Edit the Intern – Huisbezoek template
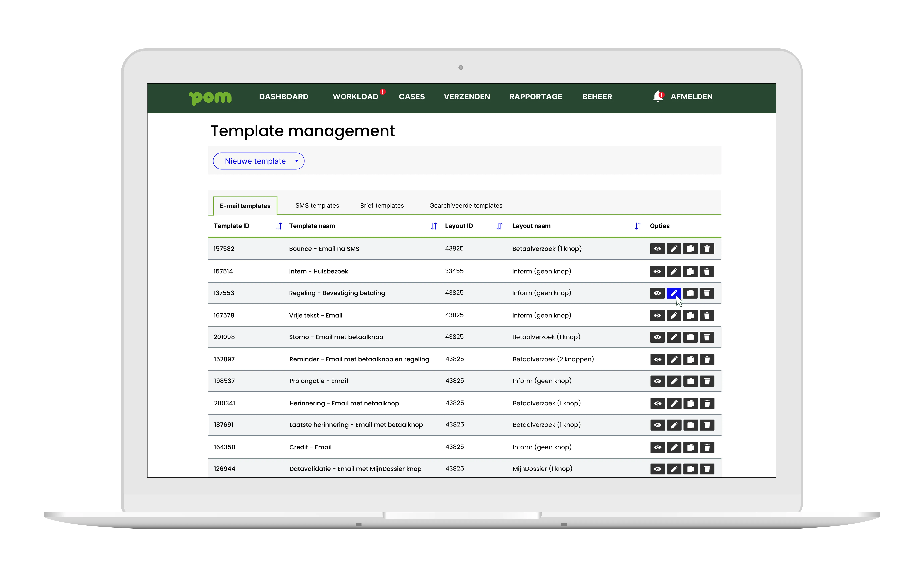Image resolution: width=924 pixels, height=578 pixels. (674, 271)
